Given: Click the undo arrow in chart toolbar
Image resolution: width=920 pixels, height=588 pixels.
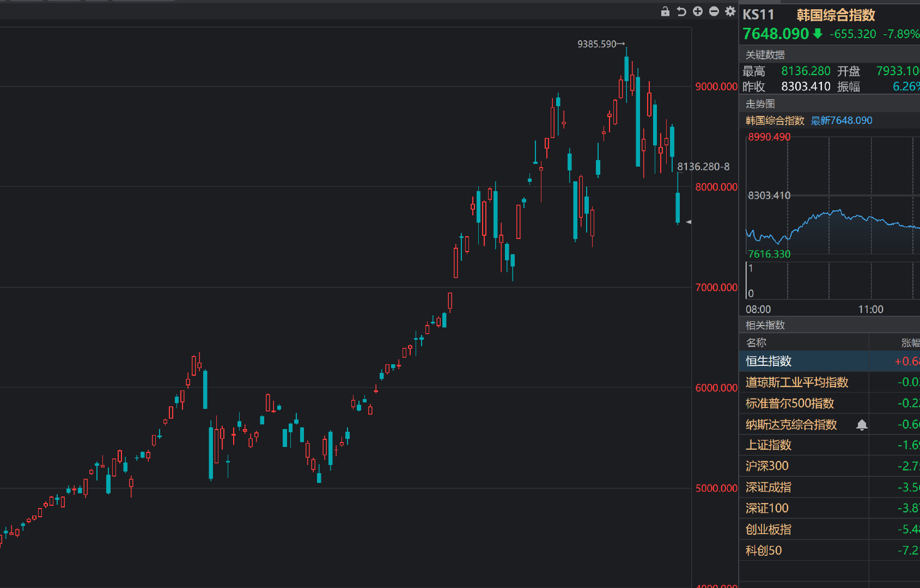Looking at the screenshot, I should coord(681,11).
